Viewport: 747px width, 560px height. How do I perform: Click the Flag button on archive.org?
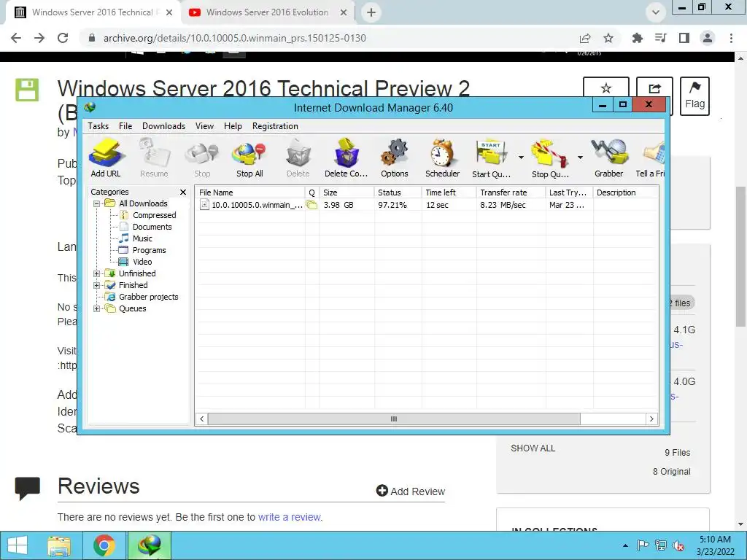point(694,96)
